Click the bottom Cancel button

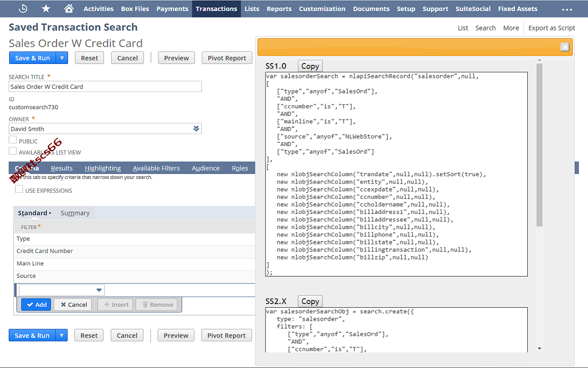coord(127,335)
